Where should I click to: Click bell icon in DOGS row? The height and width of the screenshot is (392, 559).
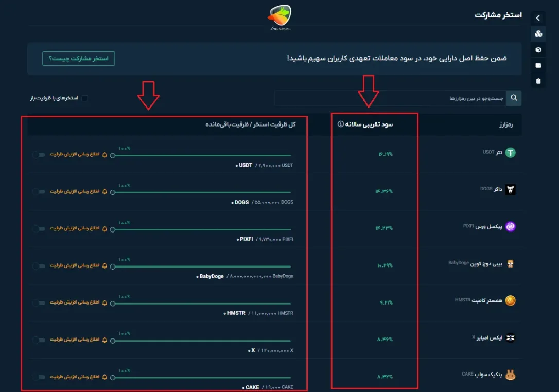click(104, 192)
